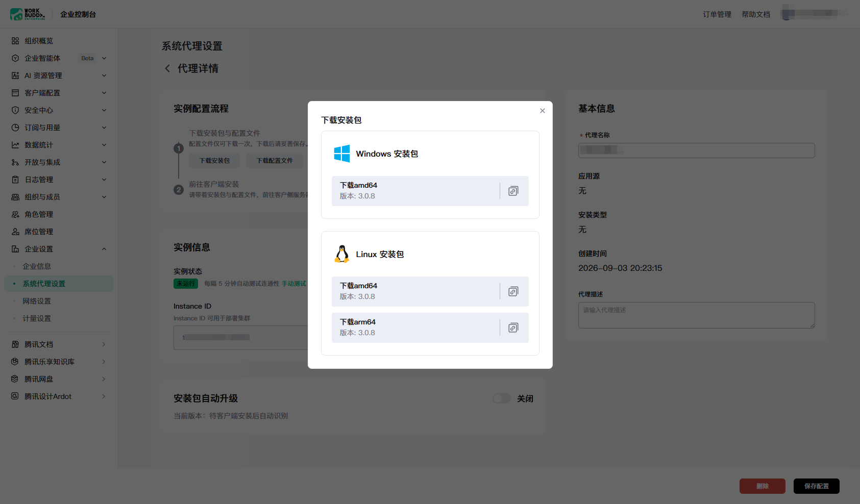This screenshot has height=504, width=860.
Task: Click the 席位管理 sidebar icon
Action: (15, 232)
